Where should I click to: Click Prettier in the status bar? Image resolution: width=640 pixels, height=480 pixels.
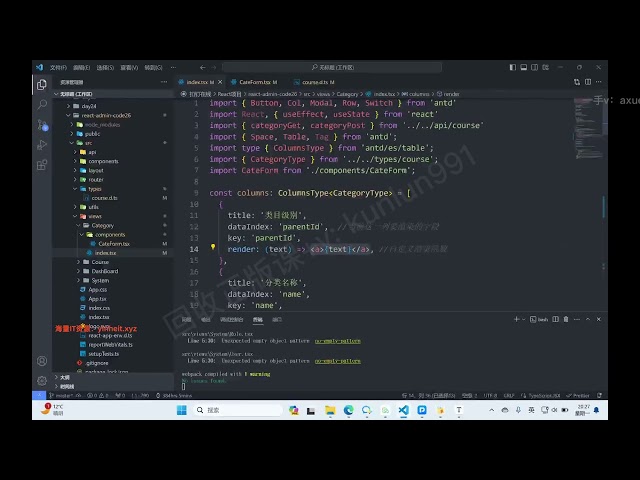point(578,395)
